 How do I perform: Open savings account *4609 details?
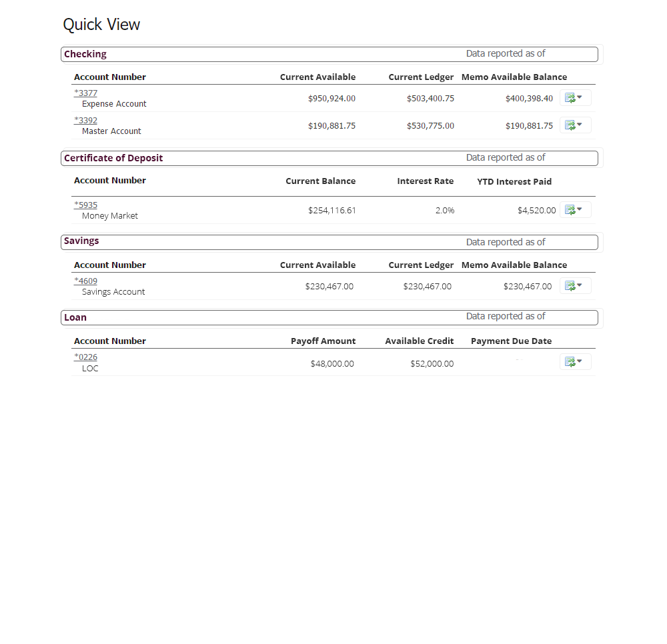86,281
